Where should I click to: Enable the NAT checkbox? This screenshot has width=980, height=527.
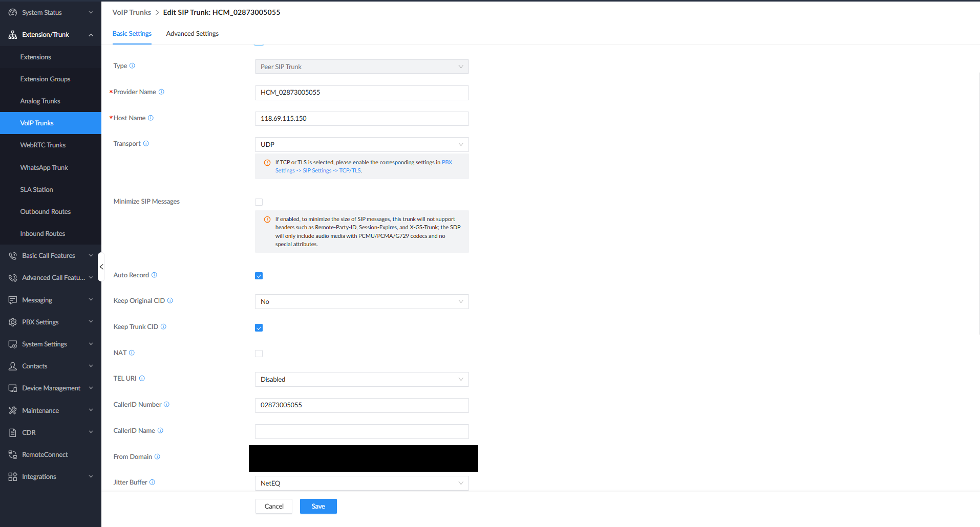click(259, 354)
